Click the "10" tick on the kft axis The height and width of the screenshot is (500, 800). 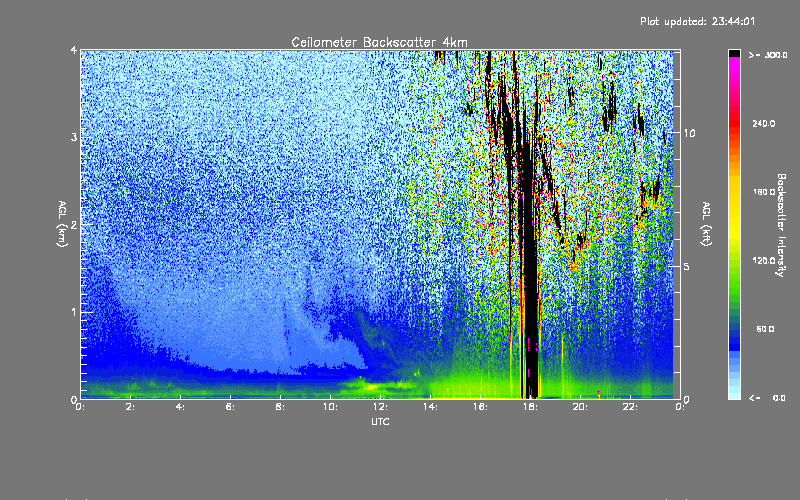[x=689, y=133]
